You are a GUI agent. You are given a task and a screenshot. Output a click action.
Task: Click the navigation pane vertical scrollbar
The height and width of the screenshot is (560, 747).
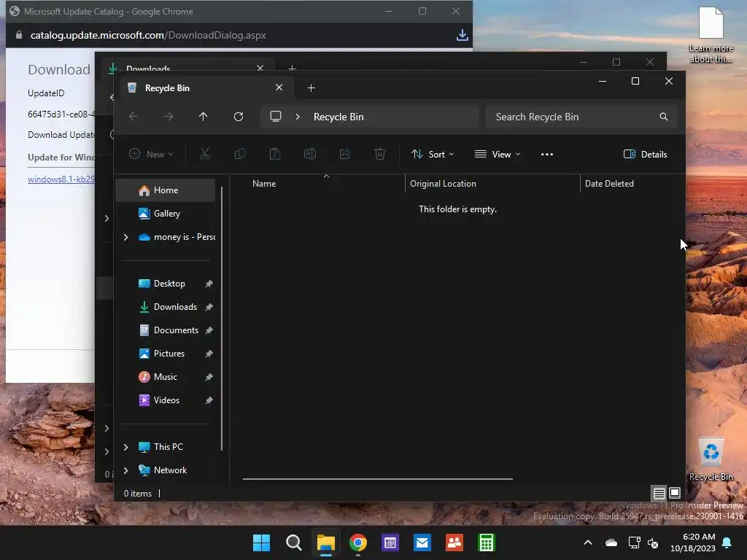click(222, 318)
